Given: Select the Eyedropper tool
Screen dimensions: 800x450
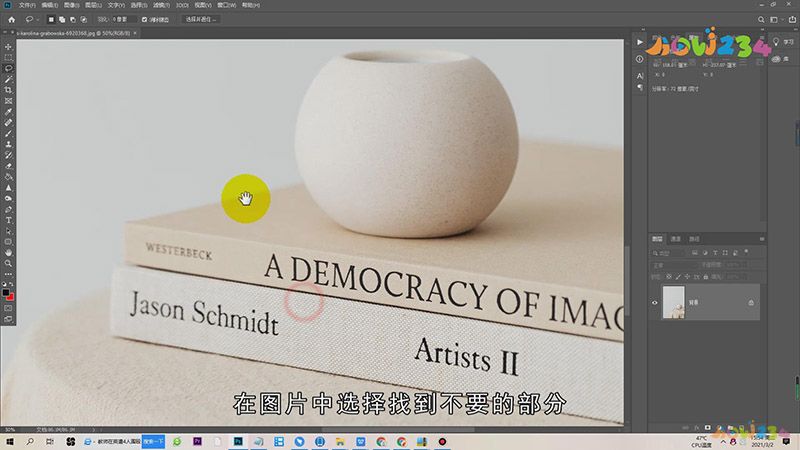Looking at the screenshot, I should [8, 112].
